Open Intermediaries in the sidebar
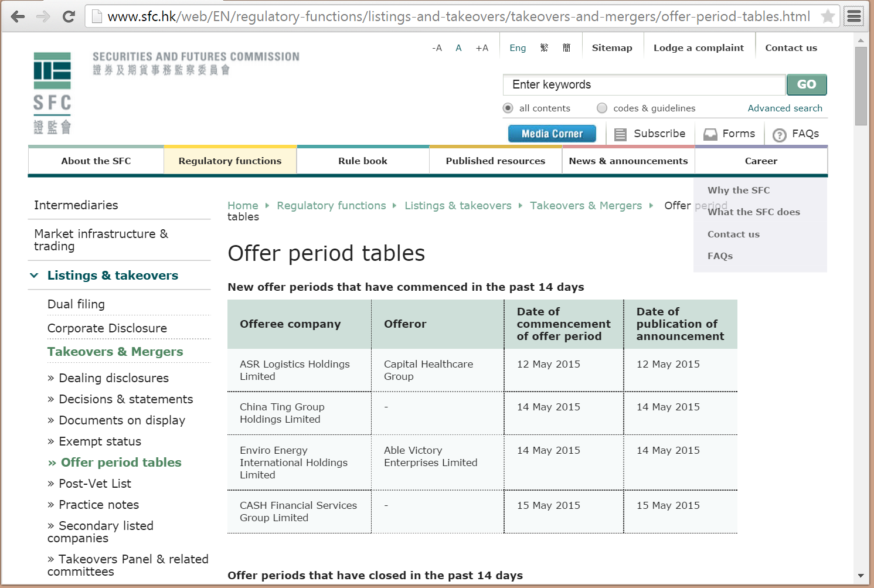The height and width of the screenshot is (588, 874). coord(76,205)
